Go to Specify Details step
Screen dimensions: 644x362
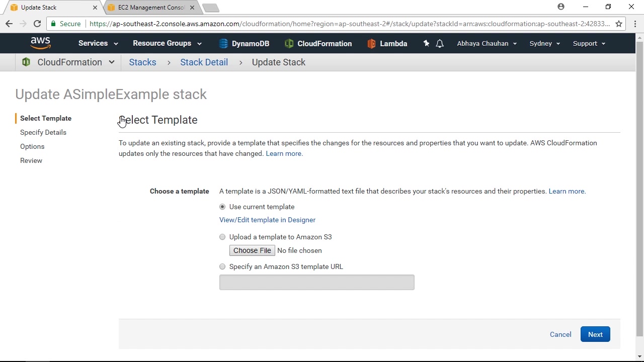(x=43, y=132)
